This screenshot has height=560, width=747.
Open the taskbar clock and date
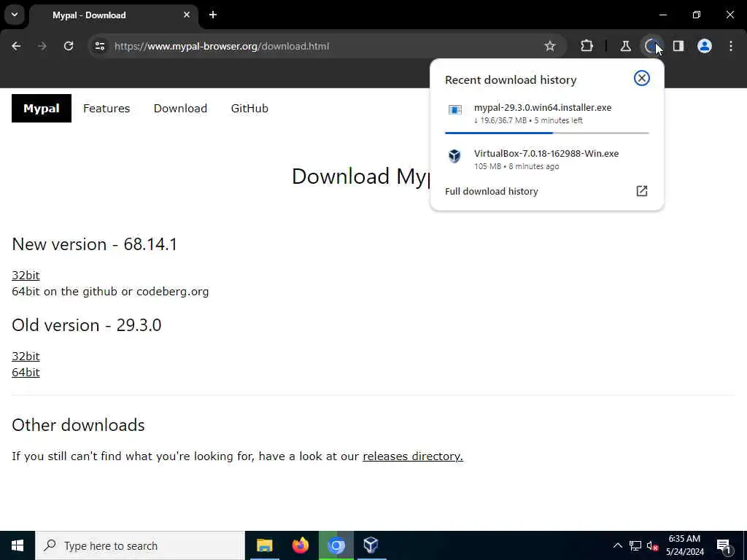[684, 545]
